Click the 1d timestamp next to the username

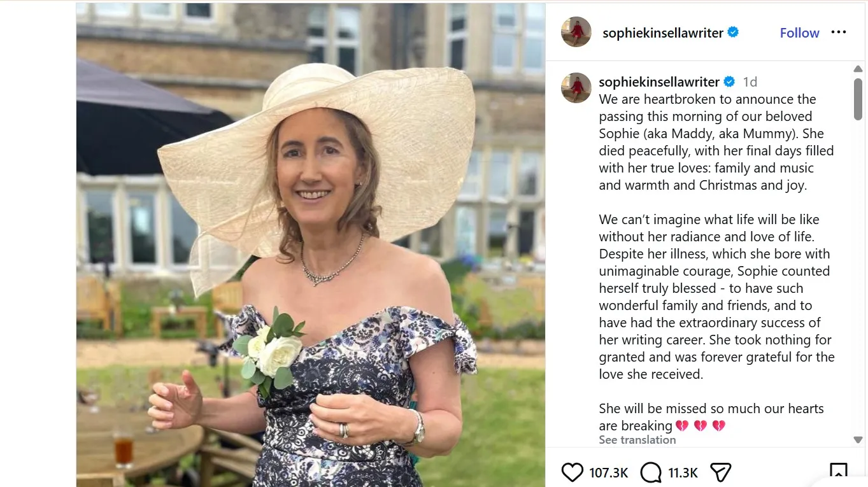pyautogui.click(x=750, y=81)
